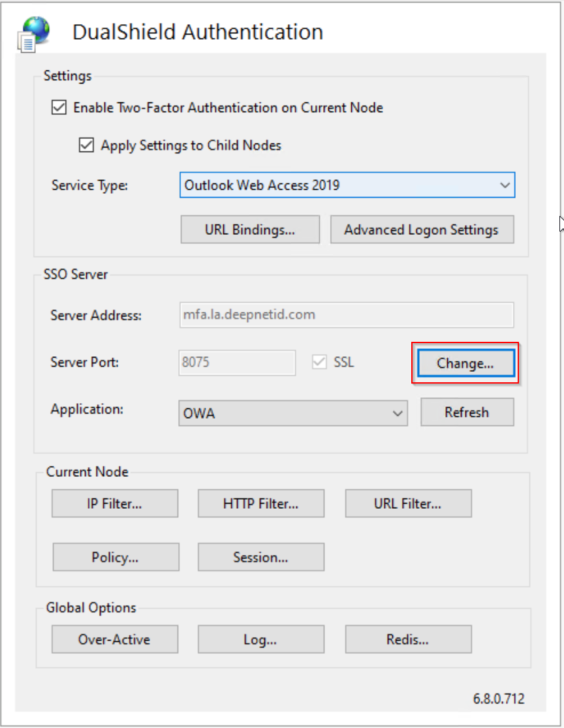Toggle Enable Two-Factor Authentication checkbox
The image size is (564, 728).
click(59, 108)
